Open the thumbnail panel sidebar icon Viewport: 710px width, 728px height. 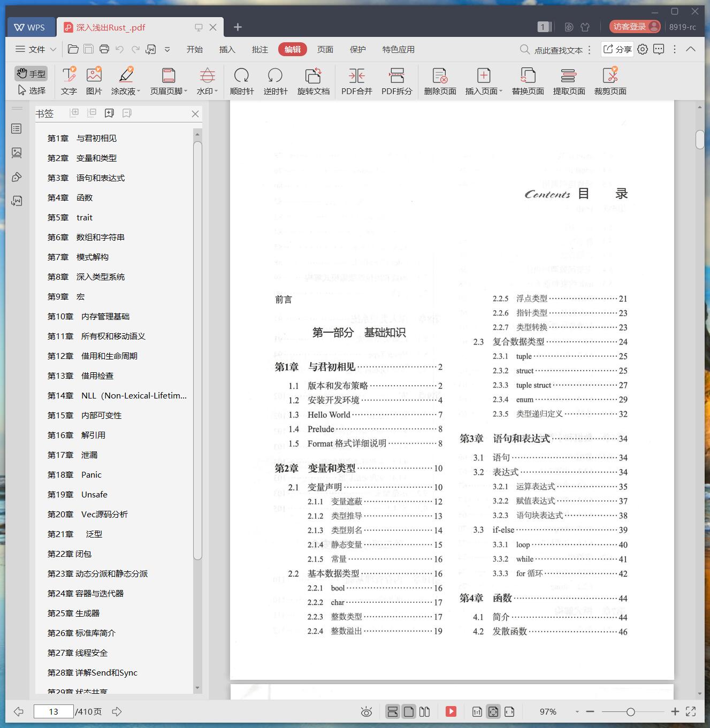pos(17,153)
